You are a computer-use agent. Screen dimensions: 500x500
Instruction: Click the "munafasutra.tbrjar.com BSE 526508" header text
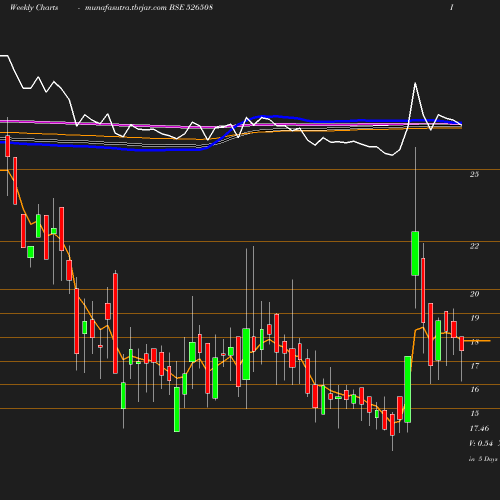coord(149,7)
